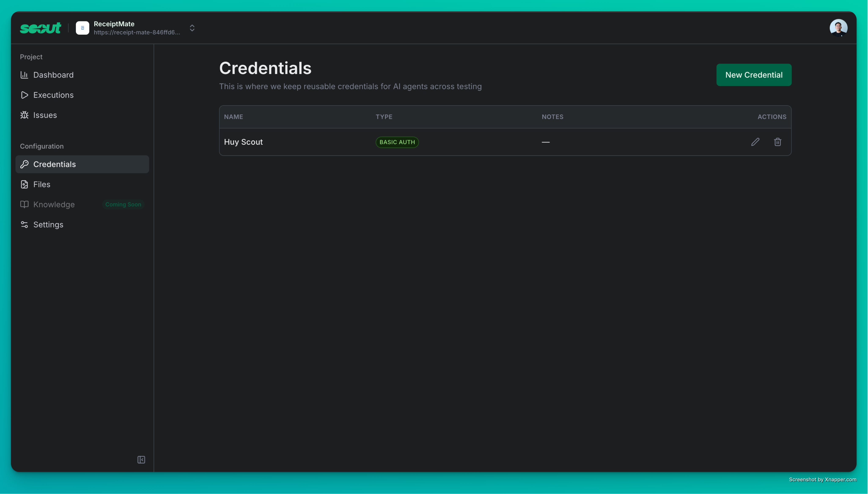Click the Issues bug icon

pos(24,115)
